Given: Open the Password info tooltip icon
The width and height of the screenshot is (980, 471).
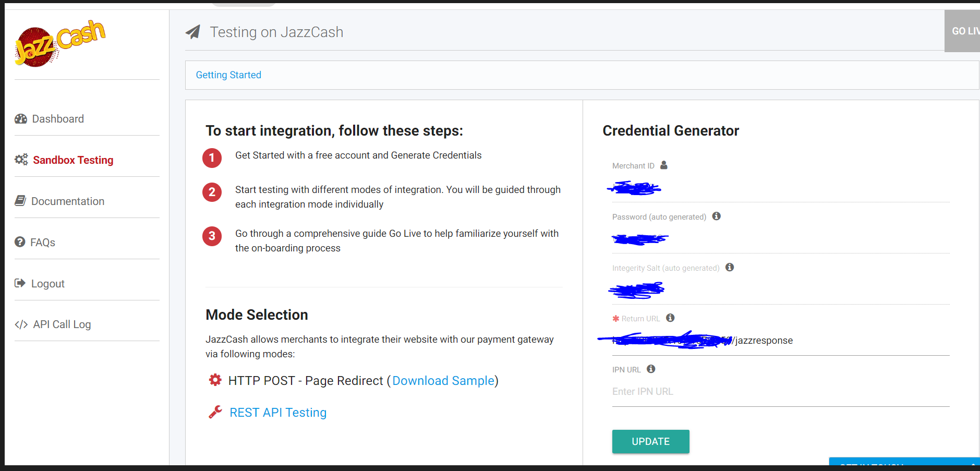Looking at the screenshot, I should 716,216.
